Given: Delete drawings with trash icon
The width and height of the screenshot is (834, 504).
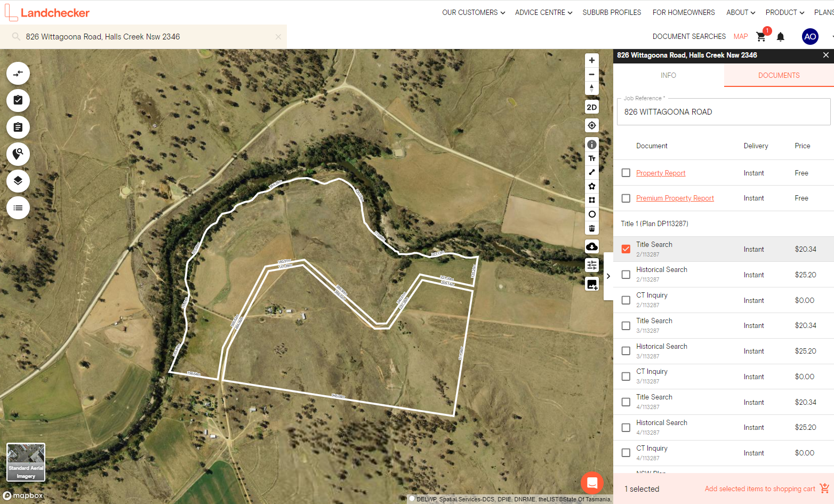Looking at the screenshot, I should point(592,228).
